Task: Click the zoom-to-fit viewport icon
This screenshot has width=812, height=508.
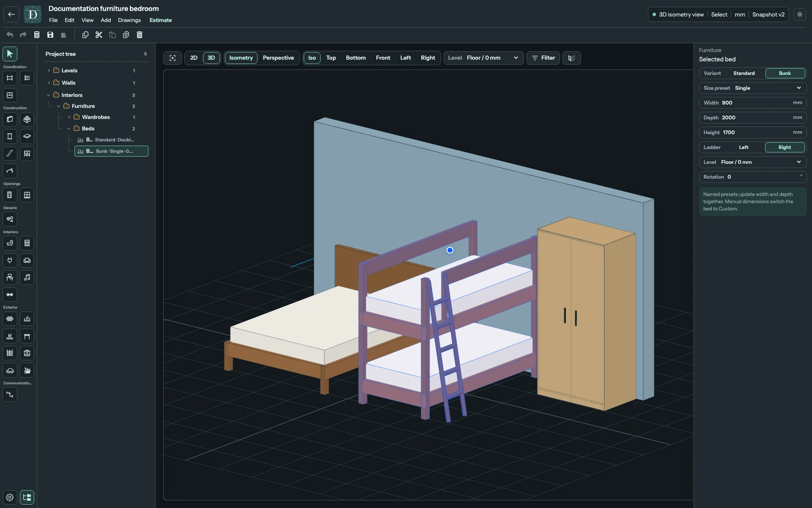Action: (173, 58)
